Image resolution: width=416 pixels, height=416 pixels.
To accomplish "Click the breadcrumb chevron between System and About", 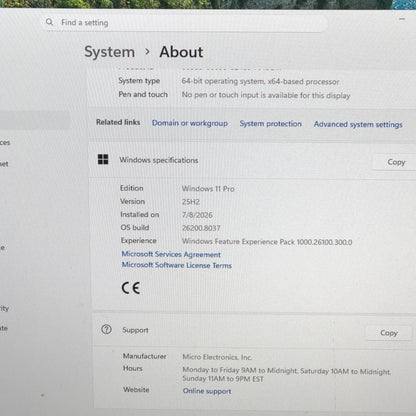I will tap(147, 52).
